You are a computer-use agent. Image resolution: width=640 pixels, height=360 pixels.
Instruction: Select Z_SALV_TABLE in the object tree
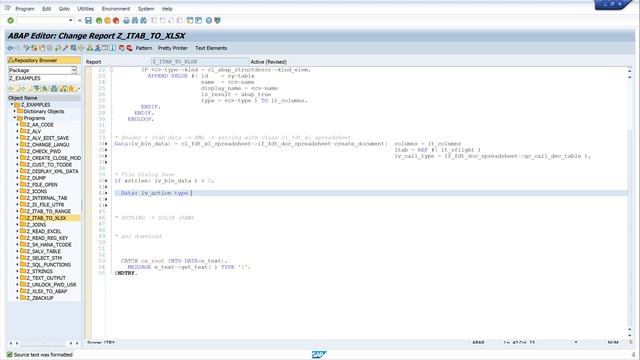pyautogui.click(x=43, y=251)
